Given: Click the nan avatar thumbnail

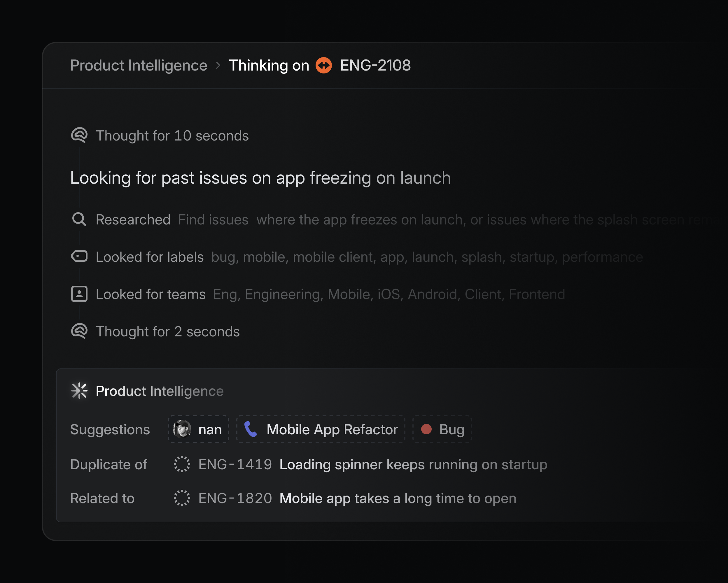Looking at the screenshot, I should 182,429.
